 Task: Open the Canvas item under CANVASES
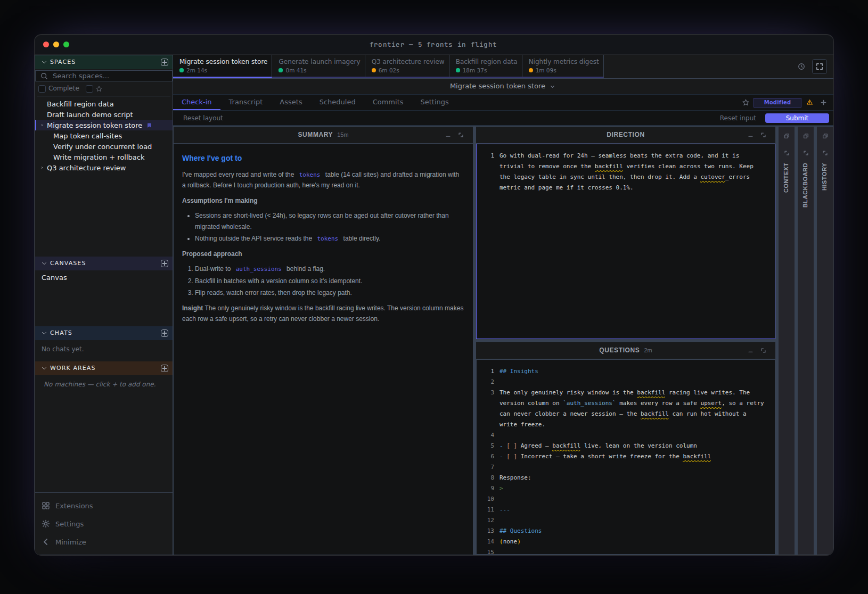click(x=54, y=278)
